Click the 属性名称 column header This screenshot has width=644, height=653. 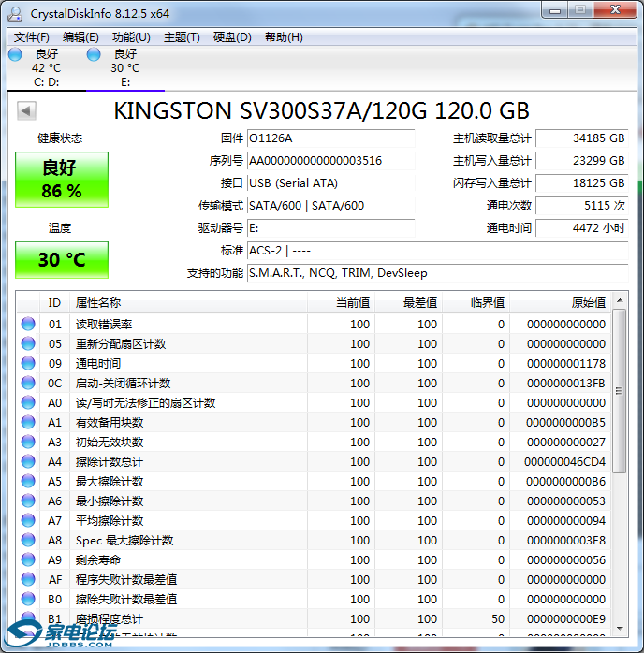[188, 303]
